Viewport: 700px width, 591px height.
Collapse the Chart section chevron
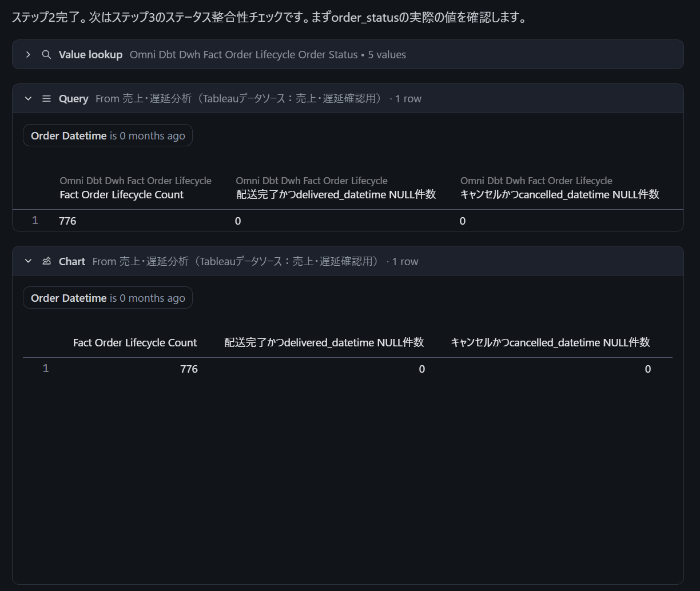pos(28,261)
